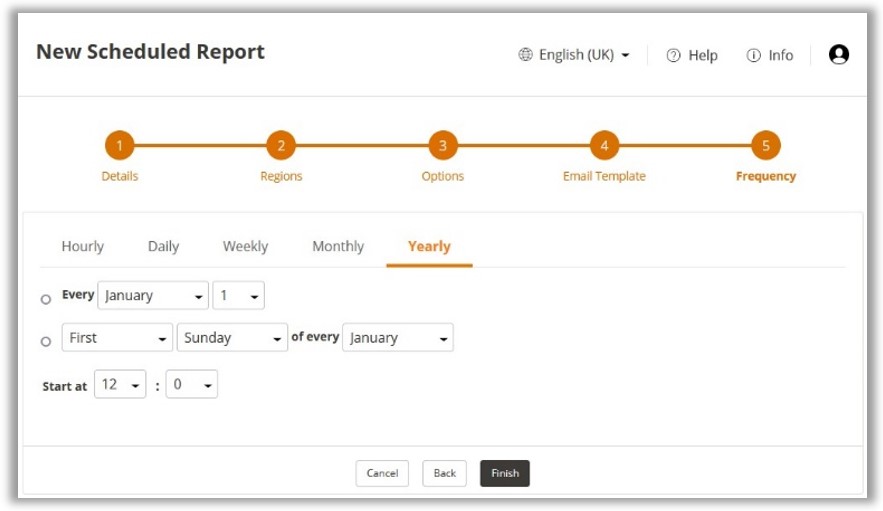883x511 pixels.
Task: Click the user profile avatar icon
Action: click(x=839, y=55)
